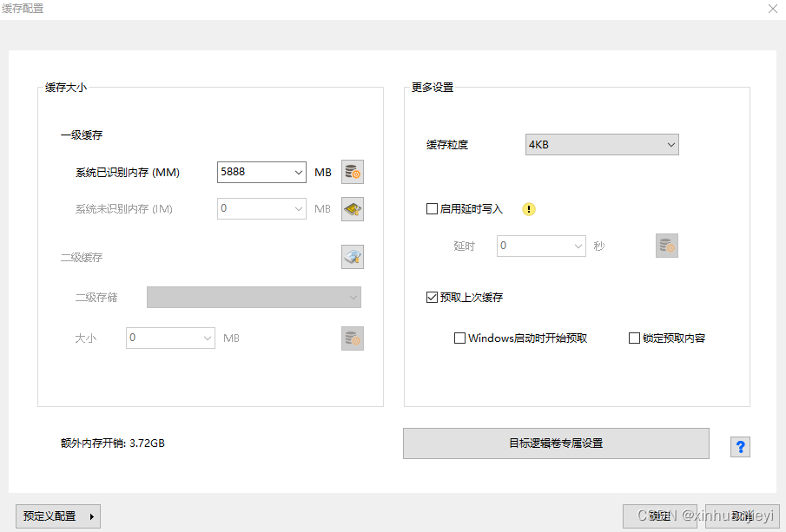Click the 二级缓存 heading label

[x=82, y=258]
